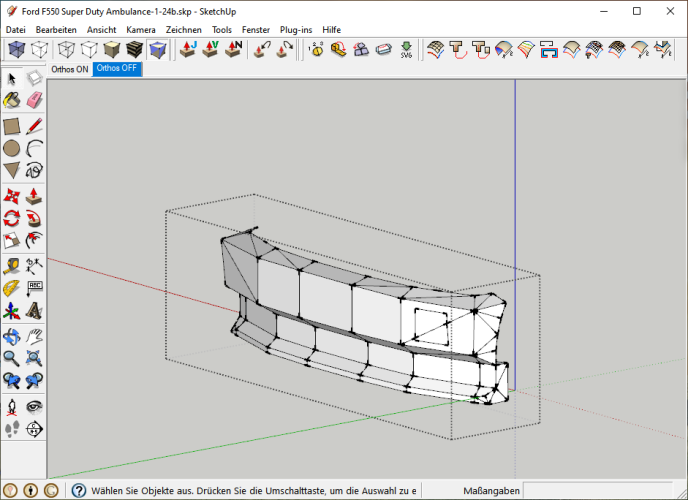This screenshot has width=688, height=500.
Task: Choose the Axes tool
Action: tap(12, 310)
